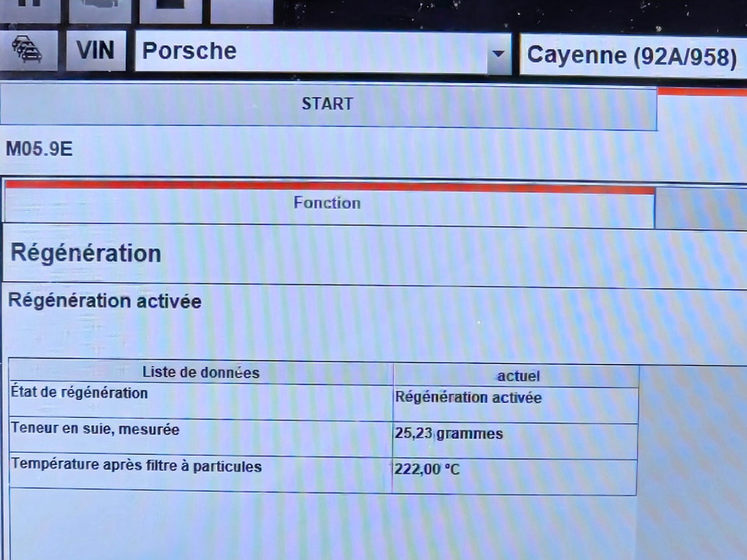Select the État de régénération row
Screen dimensions: 747x560
pos(324,403)
